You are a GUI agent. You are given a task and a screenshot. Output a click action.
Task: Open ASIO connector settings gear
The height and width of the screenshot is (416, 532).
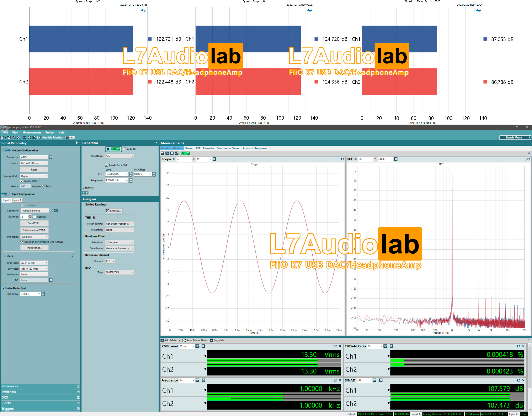click(51, 157)
